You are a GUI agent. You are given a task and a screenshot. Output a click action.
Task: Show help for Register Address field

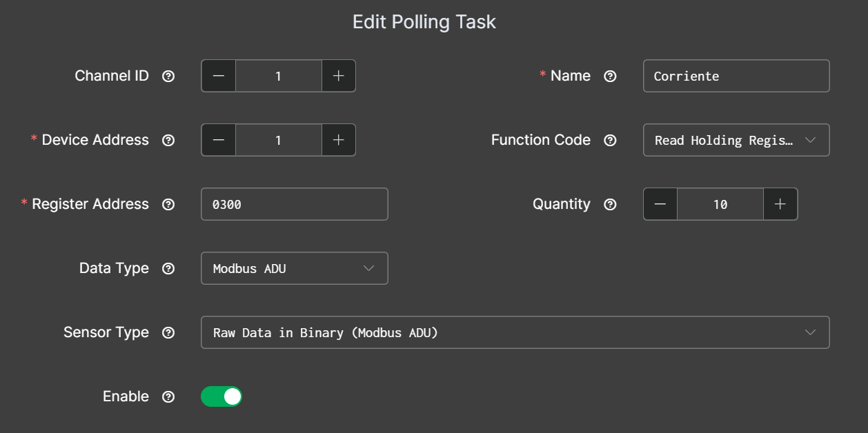168,204
